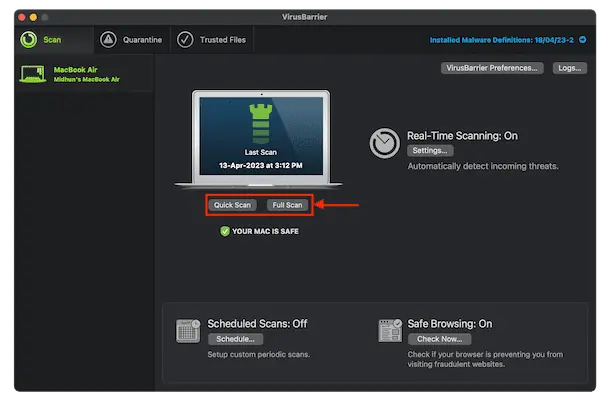Click the 13-Apr-2023 last scan date text
This screenshot has height=400, width=605.
[261, 165]
